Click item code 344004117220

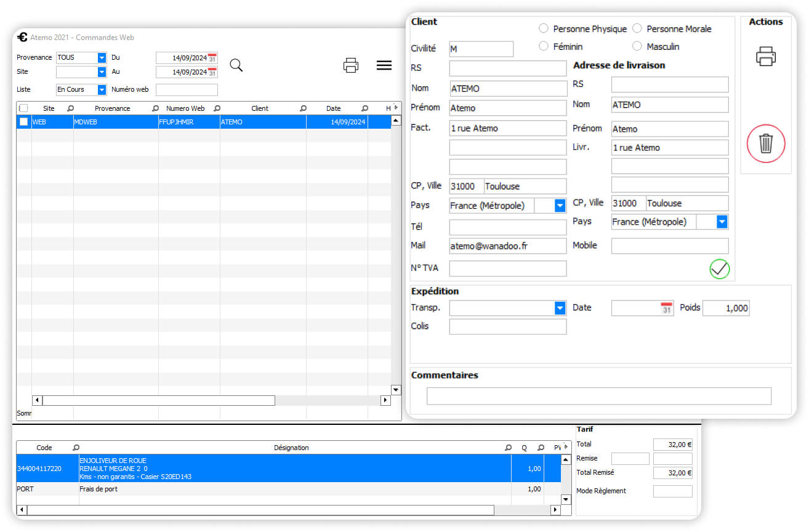click(x=41, y=469)
